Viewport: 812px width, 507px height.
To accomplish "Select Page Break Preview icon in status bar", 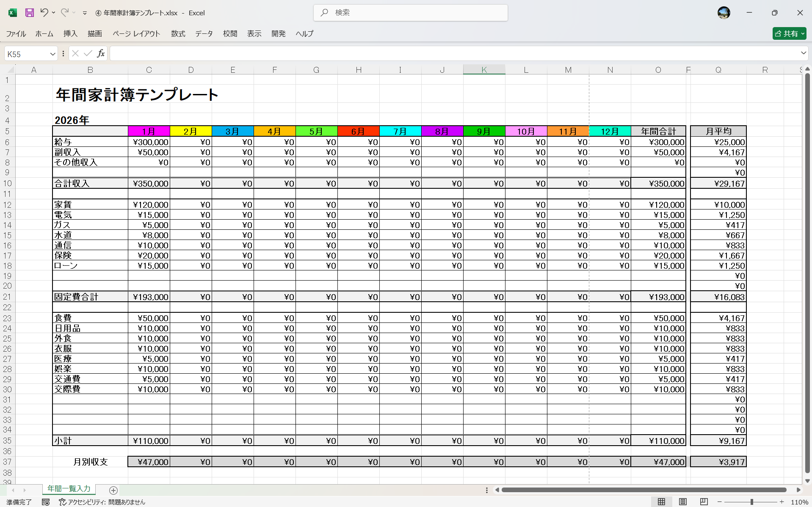I will coord(703,502).
